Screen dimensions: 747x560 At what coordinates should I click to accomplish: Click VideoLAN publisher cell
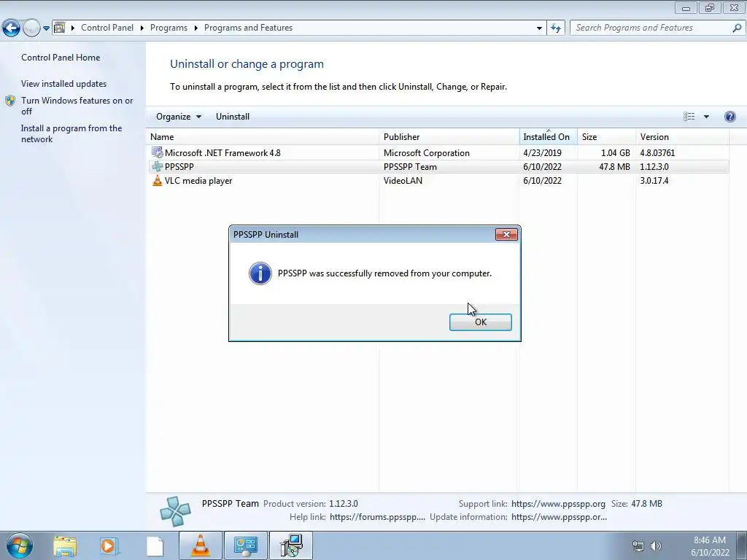[x=403, y=181]
